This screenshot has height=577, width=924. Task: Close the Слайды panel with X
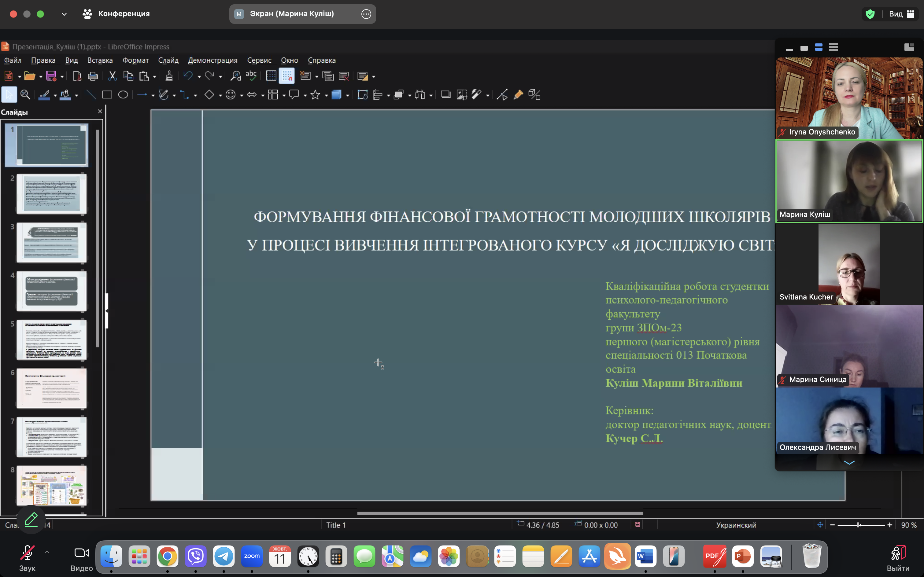coord(100,112)
